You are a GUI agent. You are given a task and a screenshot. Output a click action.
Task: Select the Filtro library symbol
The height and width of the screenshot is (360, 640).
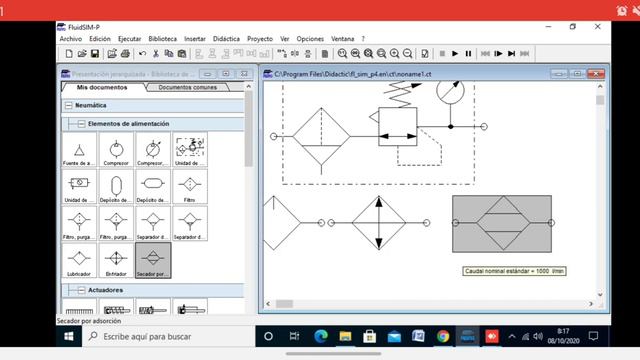click(x=190, y=186)
